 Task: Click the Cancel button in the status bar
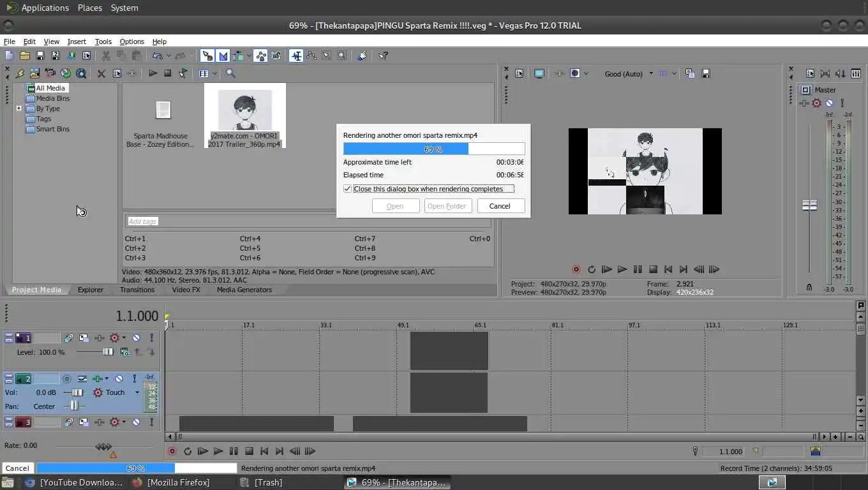(17, 468)
